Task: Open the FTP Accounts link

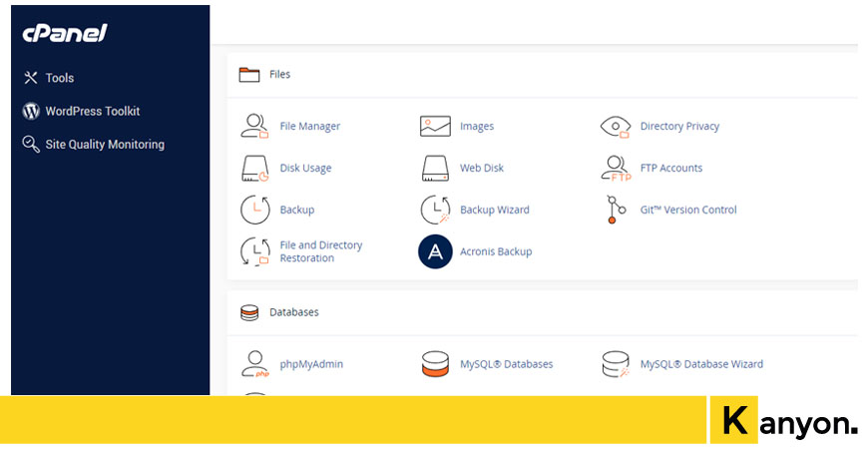Action: pyautogui.click(x=671, y=168)
